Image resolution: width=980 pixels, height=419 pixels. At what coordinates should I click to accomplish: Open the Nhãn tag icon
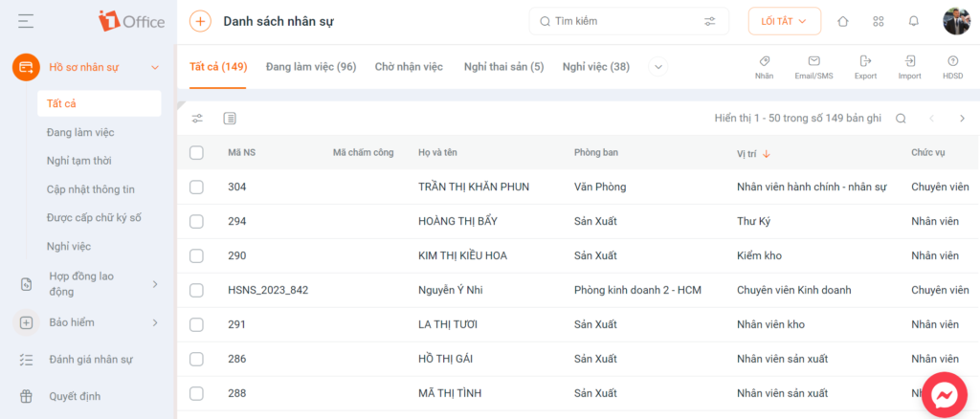[764, 67]
